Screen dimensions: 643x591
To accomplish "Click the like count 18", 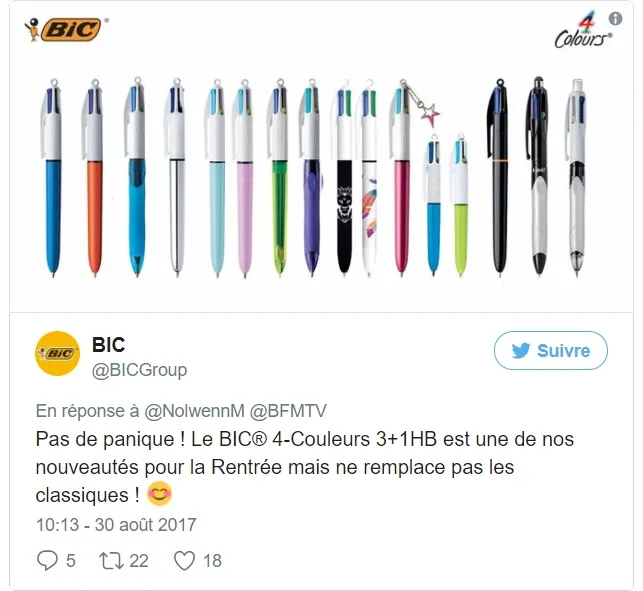I will coord(212,561).
